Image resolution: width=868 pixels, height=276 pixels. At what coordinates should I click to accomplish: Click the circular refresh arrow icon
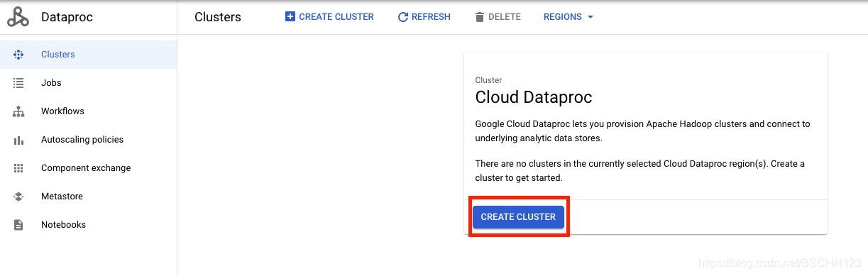pyautogui.click(x=403, y=17)
